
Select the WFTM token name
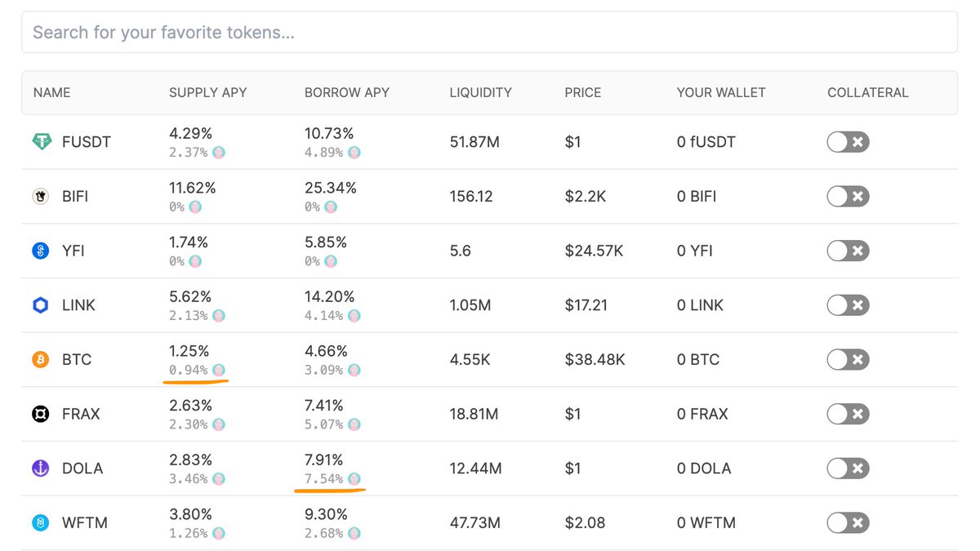pyautogui.click(x=83, y=522)
